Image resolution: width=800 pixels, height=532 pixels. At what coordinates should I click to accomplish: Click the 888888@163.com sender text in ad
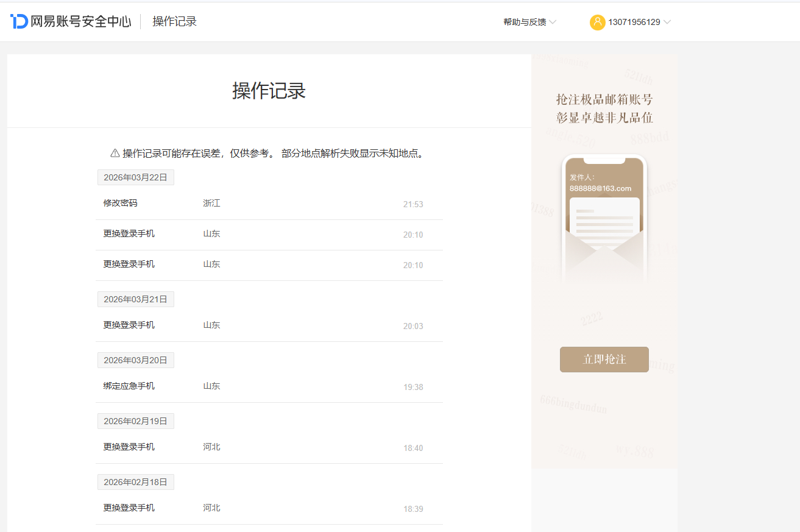600,188
